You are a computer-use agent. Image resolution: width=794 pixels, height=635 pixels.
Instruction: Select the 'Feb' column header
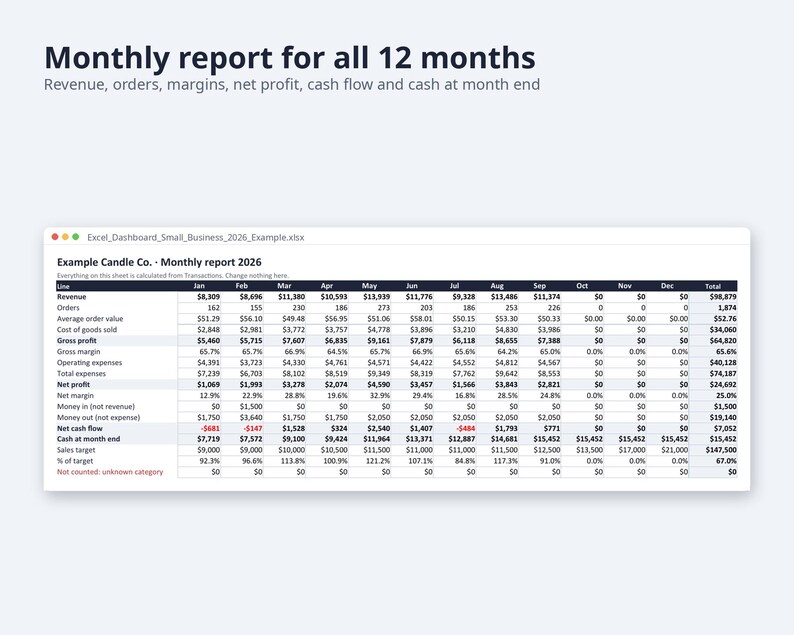click(242, 286)
